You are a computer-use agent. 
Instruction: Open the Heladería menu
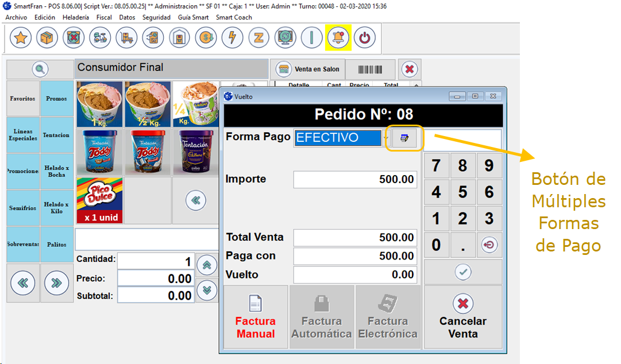point(75,18)
